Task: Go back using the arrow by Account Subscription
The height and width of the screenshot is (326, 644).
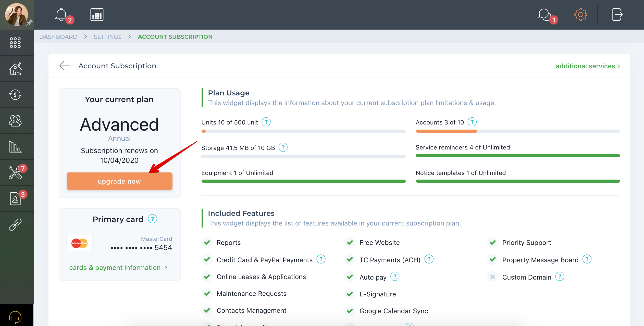Action: [x=65, y=66]
